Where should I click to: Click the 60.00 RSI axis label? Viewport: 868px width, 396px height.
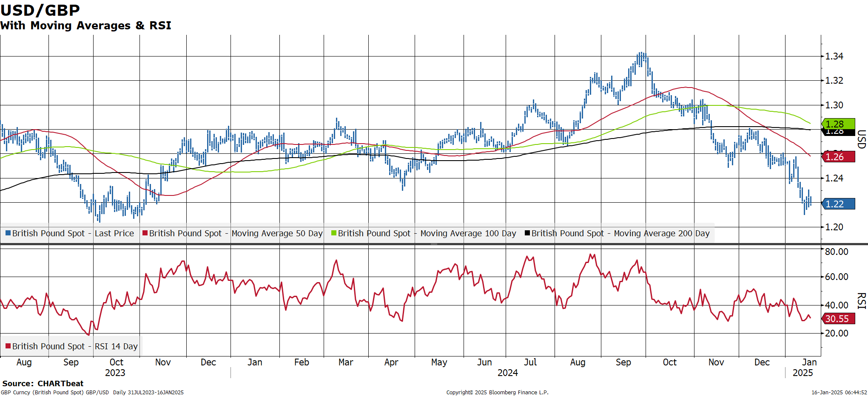[x=837, y=277]
